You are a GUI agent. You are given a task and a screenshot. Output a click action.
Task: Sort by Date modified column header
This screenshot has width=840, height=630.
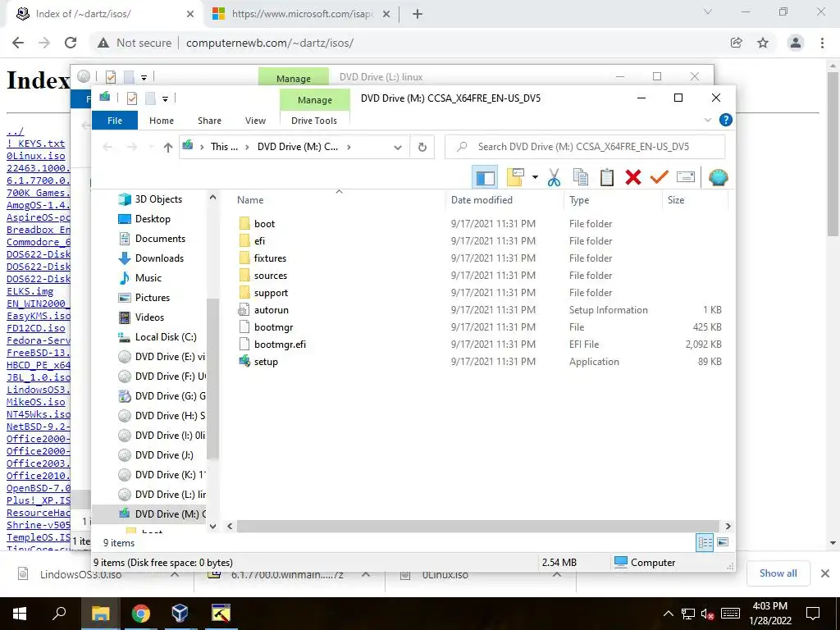482,200
